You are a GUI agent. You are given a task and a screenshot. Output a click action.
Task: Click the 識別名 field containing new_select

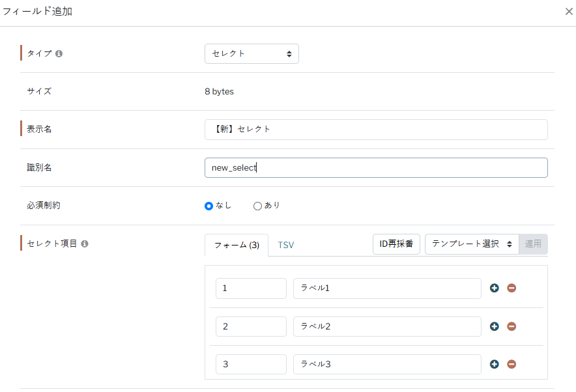[376, 168]
